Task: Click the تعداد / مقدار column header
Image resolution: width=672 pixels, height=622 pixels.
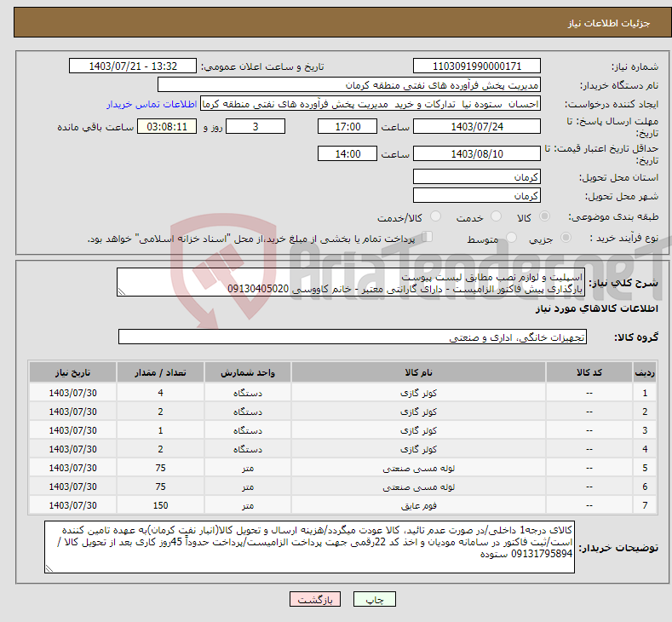Action: pyautogui.click(x=160, y=372)
